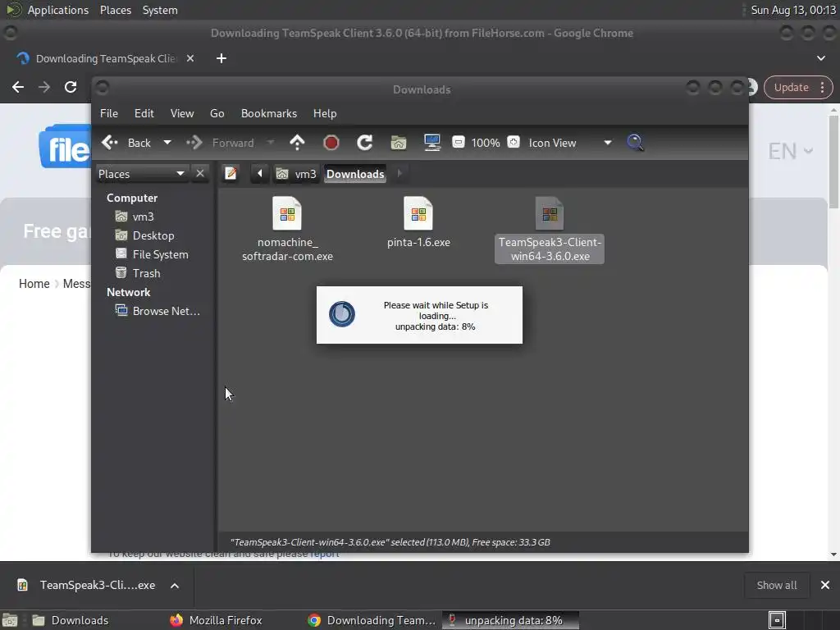The image size is (840, 630).
Task: Close the Chrome downloads bar
Action: 825,585
